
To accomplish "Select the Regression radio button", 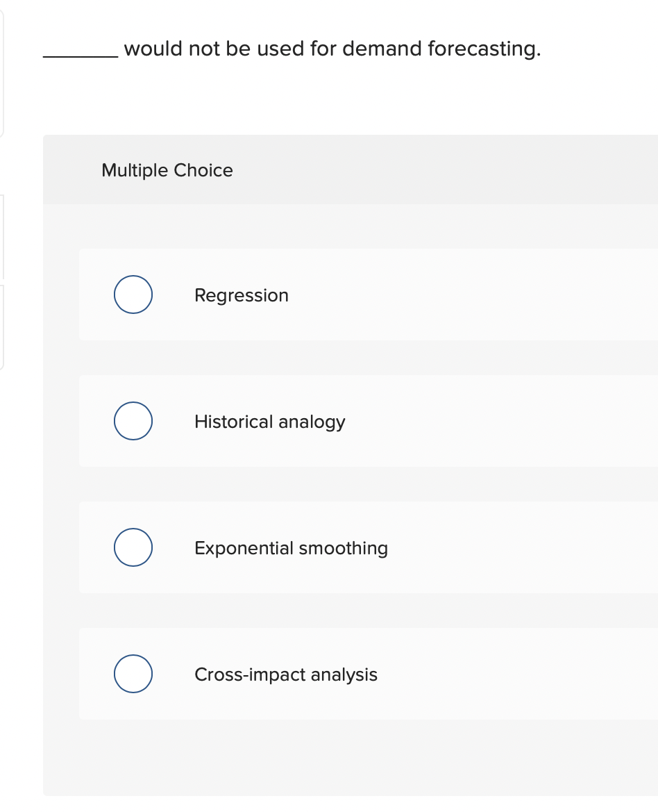I will point(133,295).
